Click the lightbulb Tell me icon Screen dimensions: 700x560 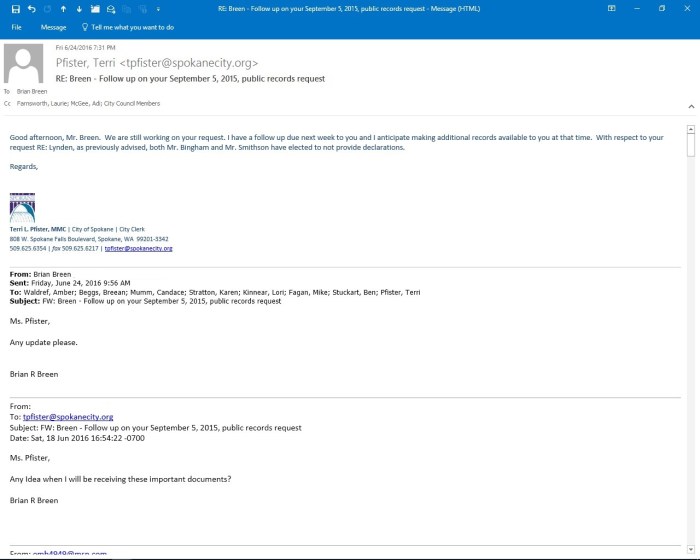tap(85, 27)
